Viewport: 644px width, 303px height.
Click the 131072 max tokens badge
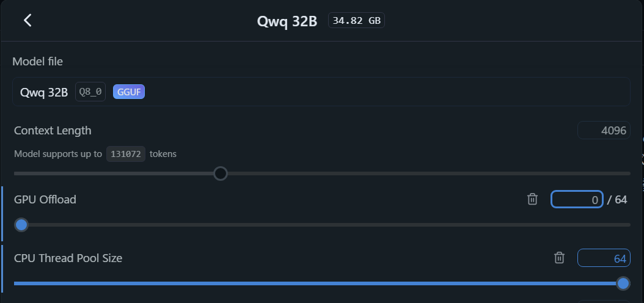[x=126, y=154]
